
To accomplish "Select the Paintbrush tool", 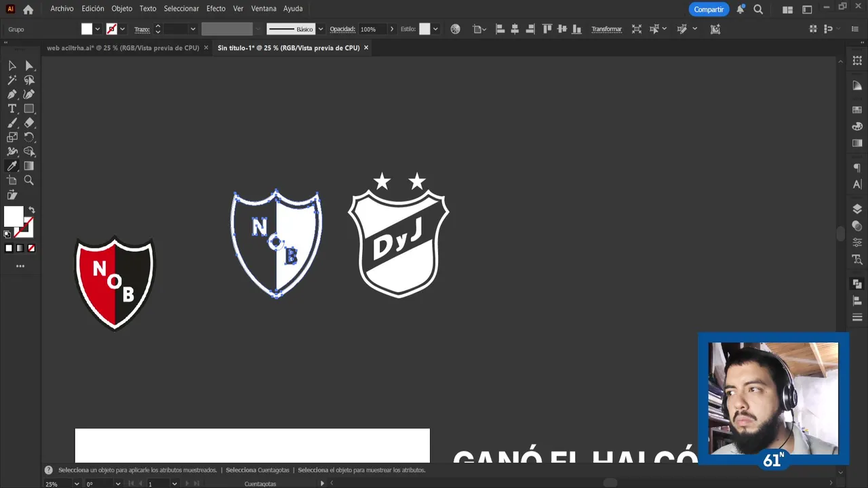I will click(x=12, y=123).
